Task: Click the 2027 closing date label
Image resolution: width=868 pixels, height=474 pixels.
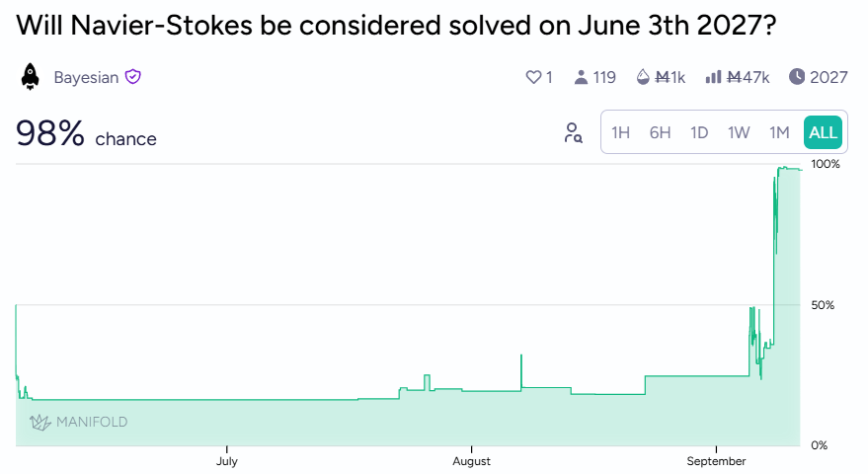Action: pyautogui.click(x=829, y=77)
